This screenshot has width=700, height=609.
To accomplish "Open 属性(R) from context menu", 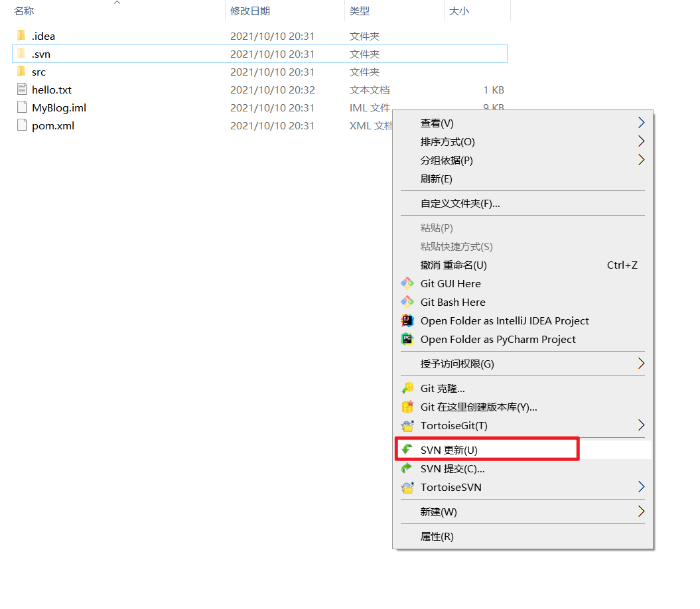I will pos(523,537).
